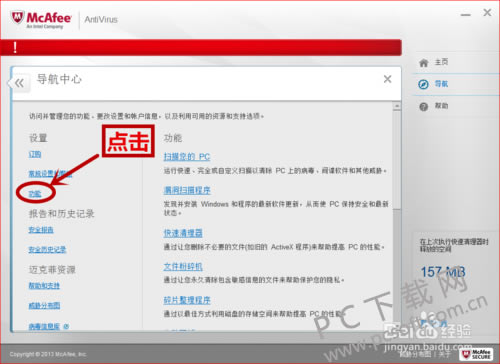The image size is (500, 364).
Task: Click the exclamation mark on the red alert bar
Action: click(15, 48)
